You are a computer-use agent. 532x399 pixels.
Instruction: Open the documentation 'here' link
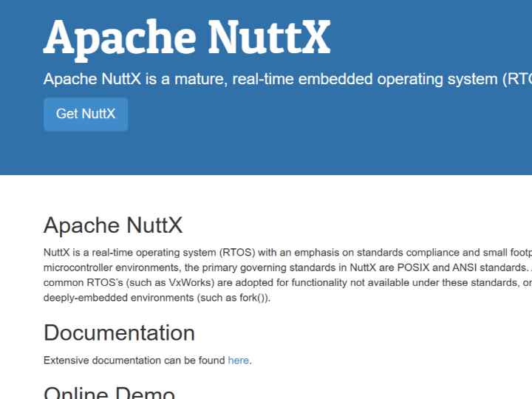[238, 361]
